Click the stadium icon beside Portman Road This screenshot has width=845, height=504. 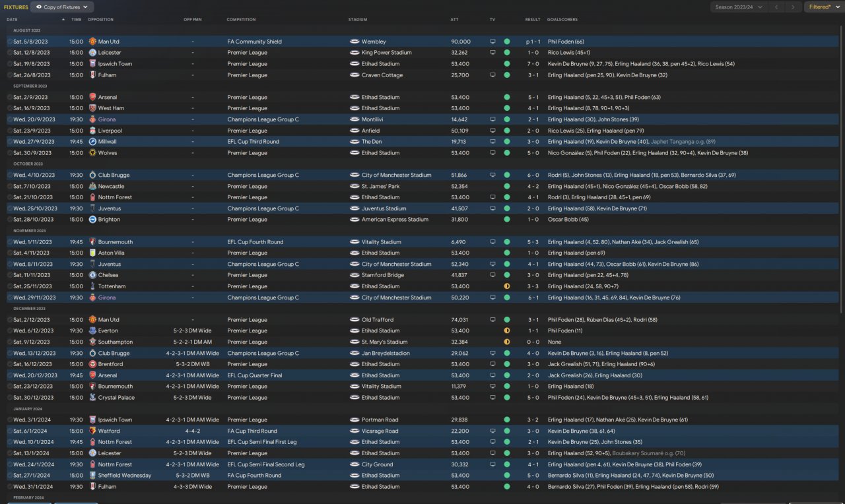[x=355, y=420]
